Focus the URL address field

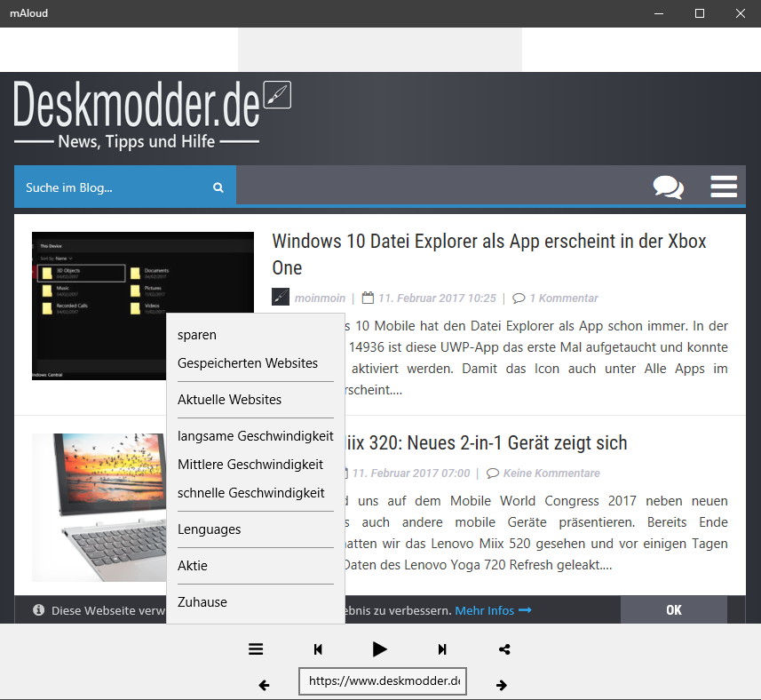(383, 681)
